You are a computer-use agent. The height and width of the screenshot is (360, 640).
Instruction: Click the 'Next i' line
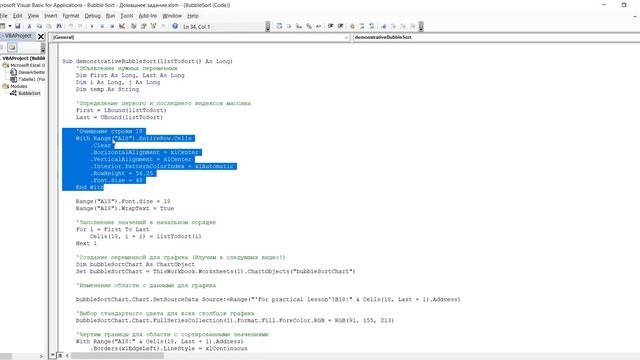(86, 243)
